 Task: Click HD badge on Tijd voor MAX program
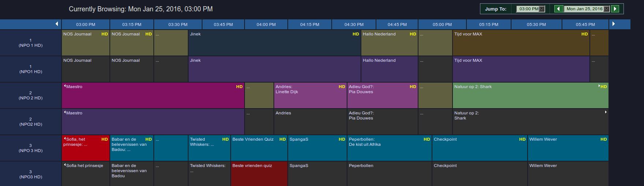pos(584,34)
